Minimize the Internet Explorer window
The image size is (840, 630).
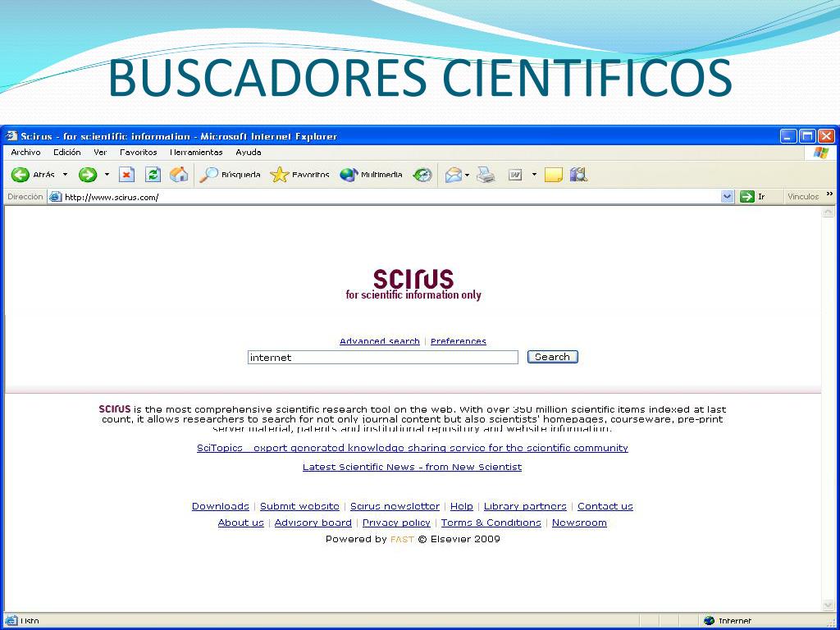[x=788, y=136]
